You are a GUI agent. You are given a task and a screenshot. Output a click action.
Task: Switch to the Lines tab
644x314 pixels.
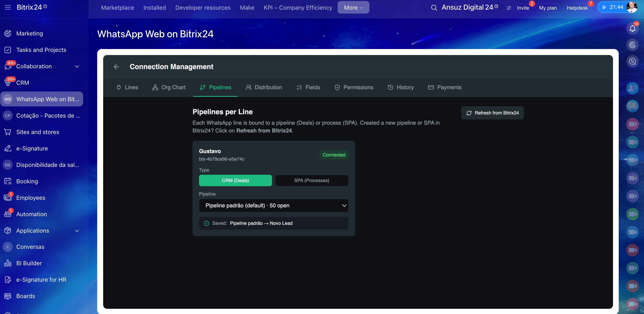(127, 87)
